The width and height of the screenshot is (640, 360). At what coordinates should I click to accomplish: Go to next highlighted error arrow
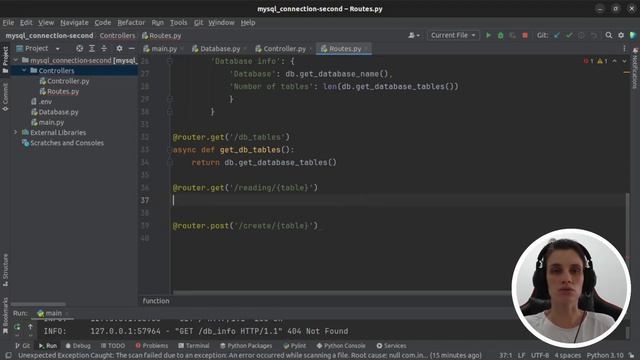click(624, 61)
